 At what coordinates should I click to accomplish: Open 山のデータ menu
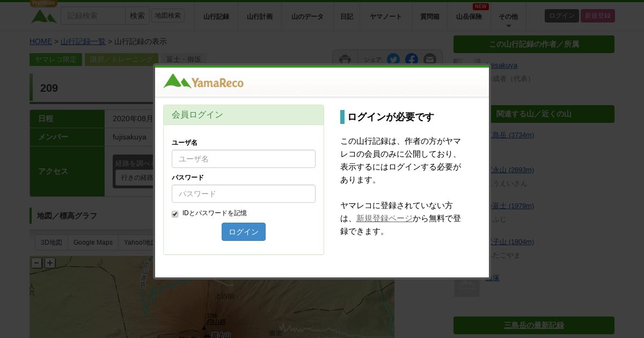308,17
